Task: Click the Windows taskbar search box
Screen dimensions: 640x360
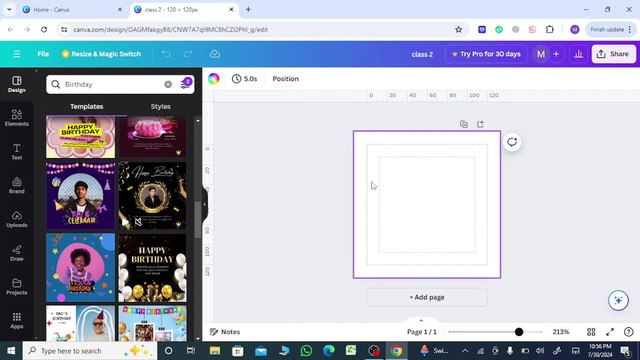Action: click(x=90, y=351)
